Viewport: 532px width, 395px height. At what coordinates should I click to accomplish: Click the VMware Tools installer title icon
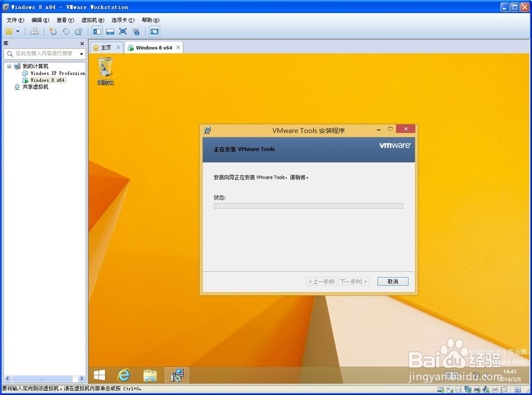coord(207,130)
